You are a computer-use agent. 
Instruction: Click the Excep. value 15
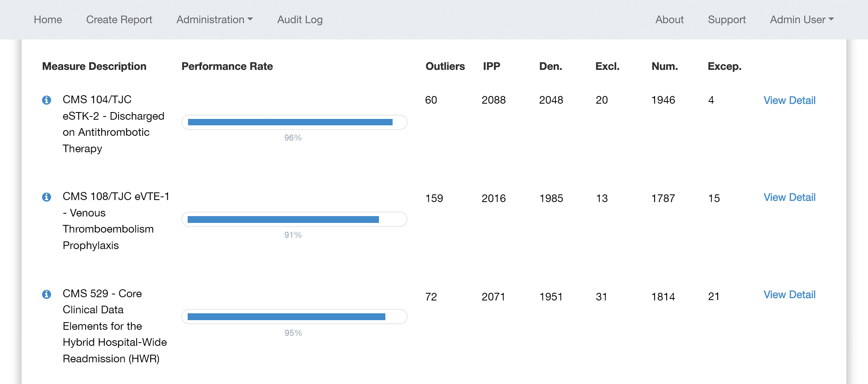[714, 198]
